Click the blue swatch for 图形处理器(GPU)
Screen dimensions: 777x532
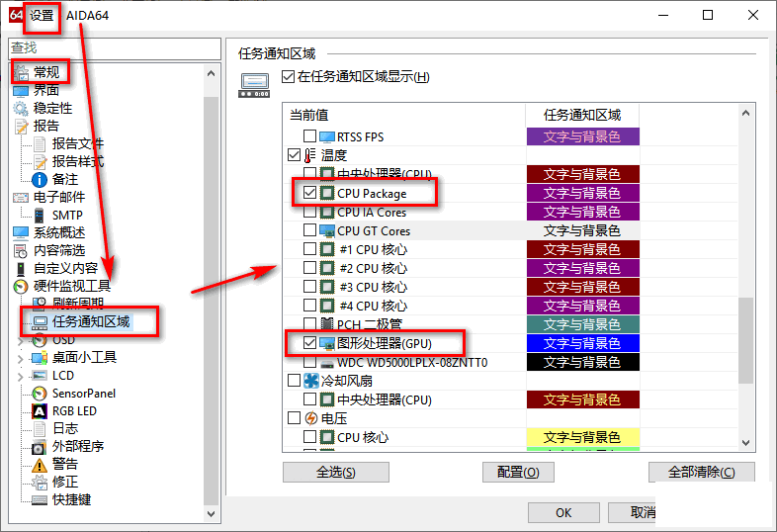pyautogui.click(x=583, y=343)
